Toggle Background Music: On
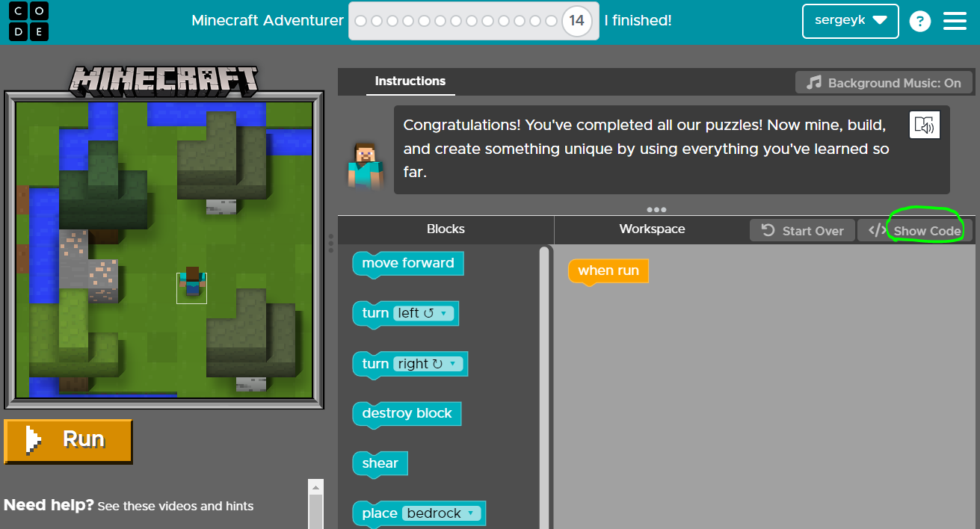The image size is (980, 529). click(884, 82)
